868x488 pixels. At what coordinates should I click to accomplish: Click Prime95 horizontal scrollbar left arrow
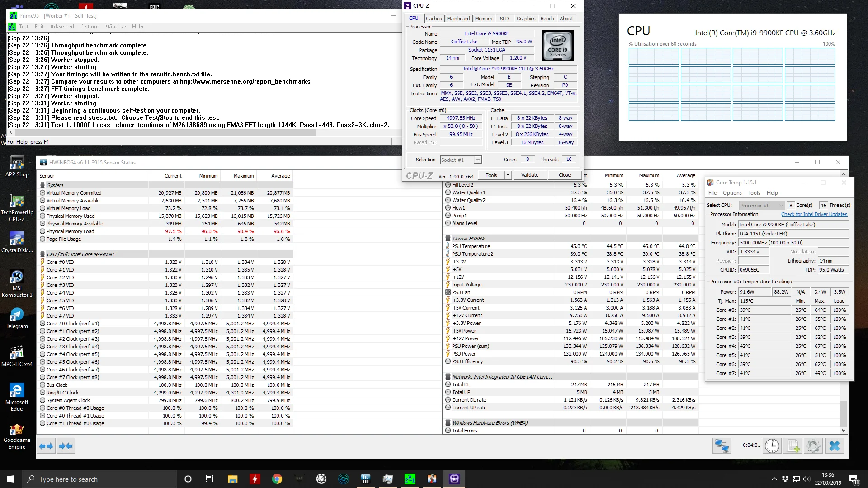(11, 132)
